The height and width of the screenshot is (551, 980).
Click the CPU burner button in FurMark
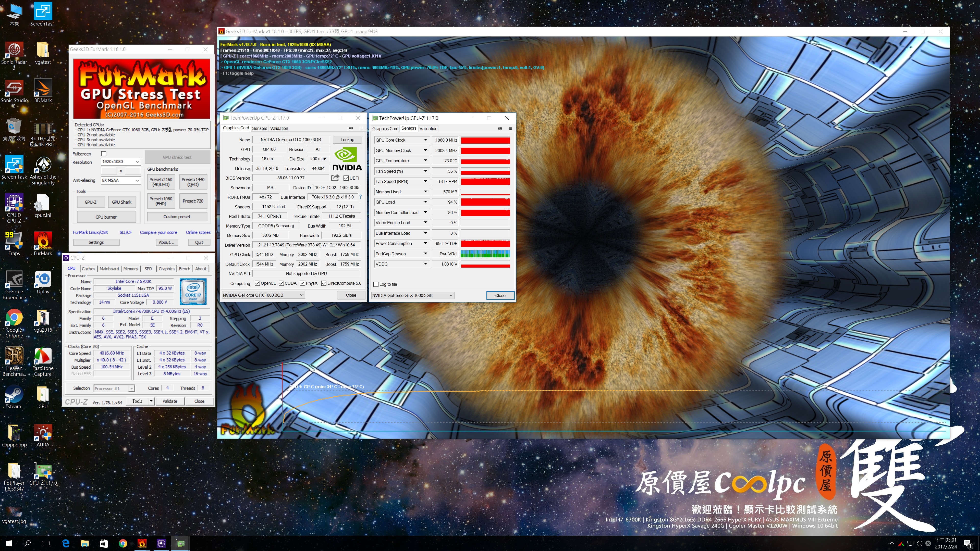click(106, 217)
